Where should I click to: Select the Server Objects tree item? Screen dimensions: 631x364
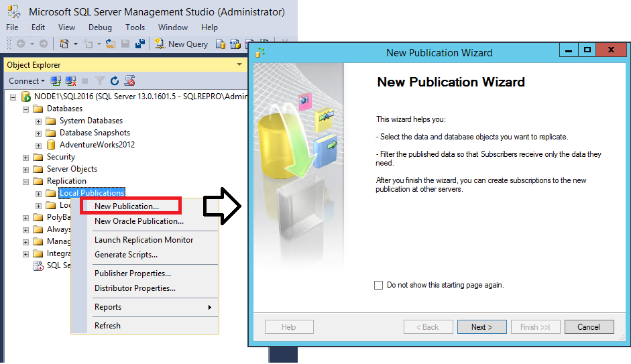click(x=72, y=169)
